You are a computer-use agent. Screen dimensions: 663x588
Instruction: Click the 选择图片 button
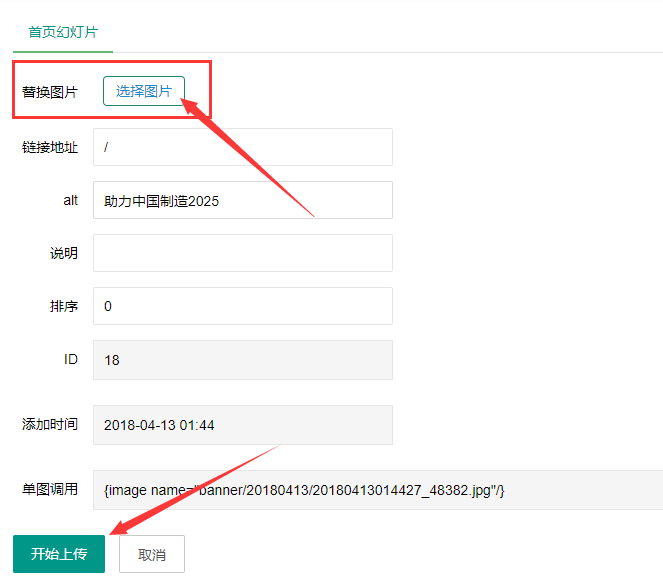tap(144, 91)
